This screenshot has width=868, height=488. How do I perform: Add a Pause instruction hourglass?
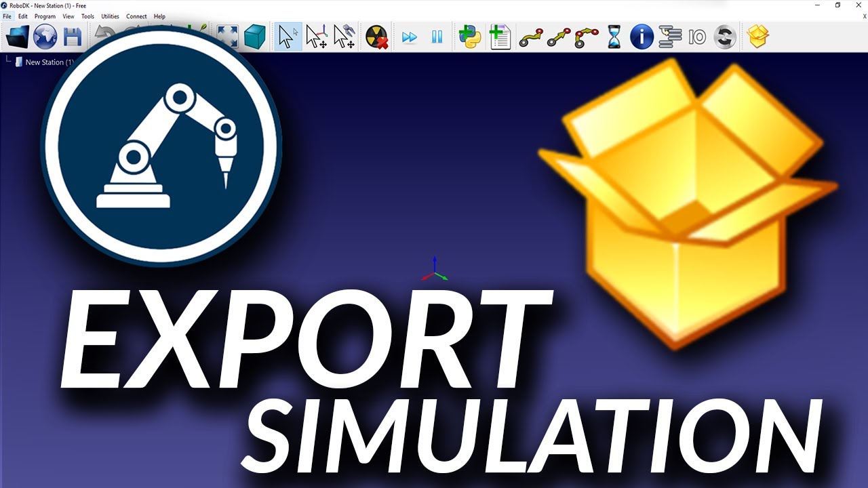point(614,37)
